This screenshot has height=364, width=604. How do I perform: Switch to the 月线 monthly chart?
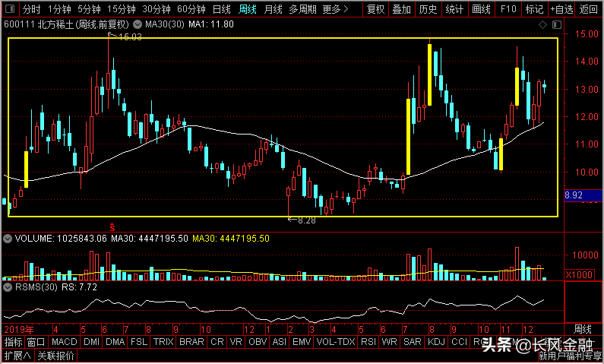(273, 9)
